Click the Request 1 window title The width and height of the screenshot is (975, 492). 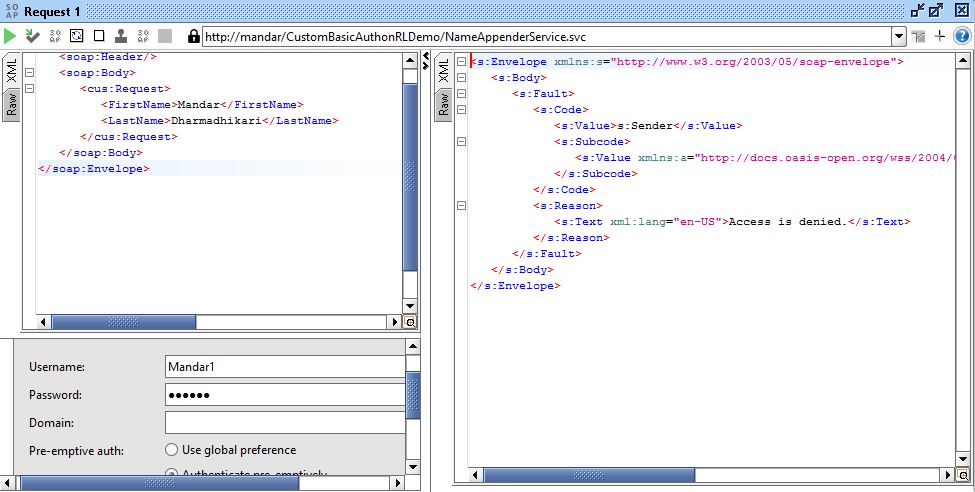click(52, 11)
